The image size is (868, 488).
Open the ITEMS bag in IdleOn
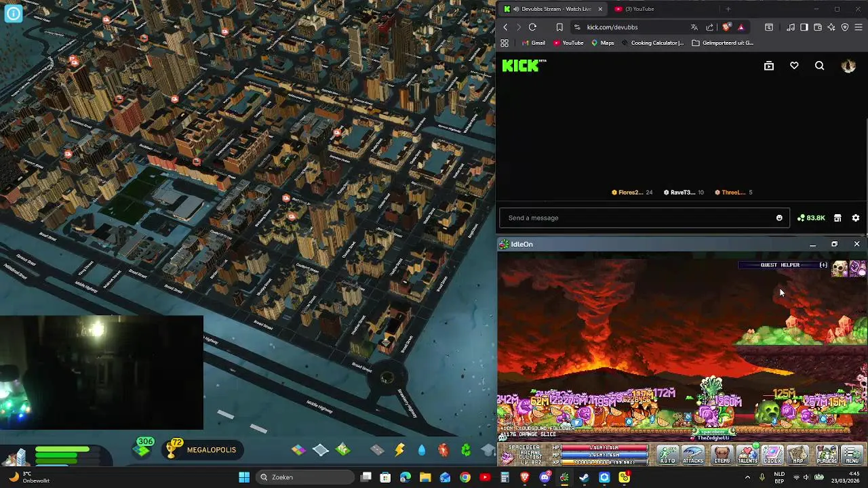(722, 455)
